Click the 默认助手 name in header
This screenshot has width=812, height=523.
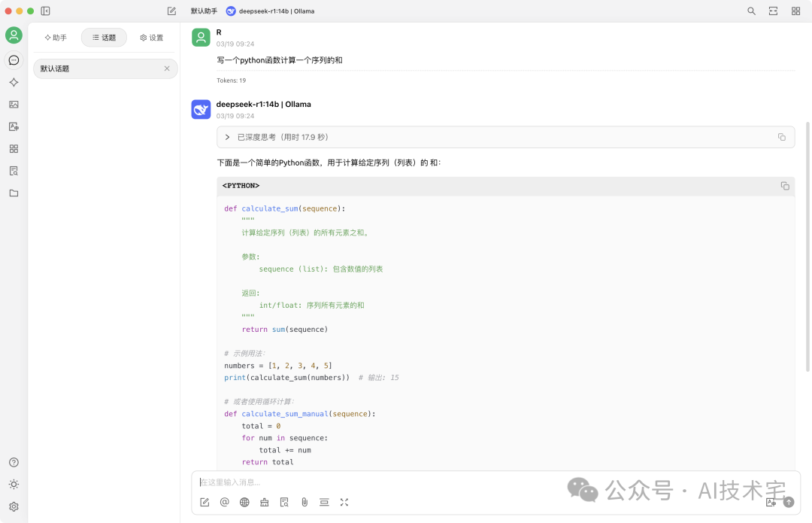pos(204,11)
